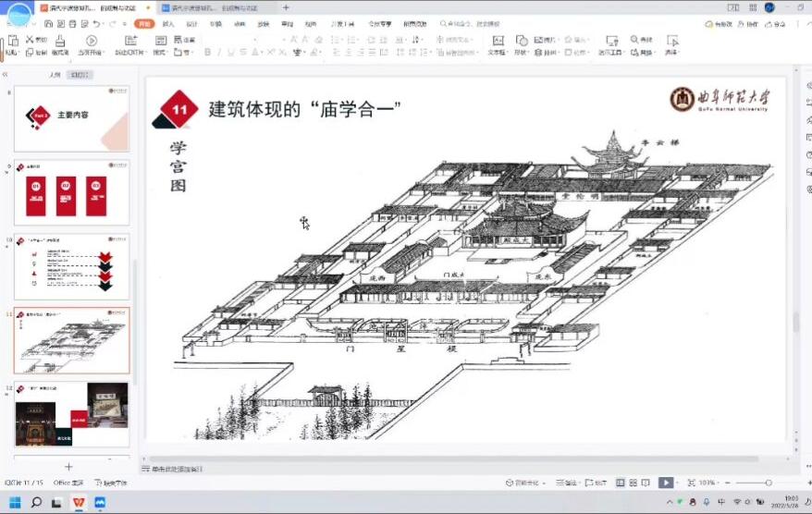Toggle italic text style
The height and width of the screenshot is (514, 812).
click(x=219, y=53)
